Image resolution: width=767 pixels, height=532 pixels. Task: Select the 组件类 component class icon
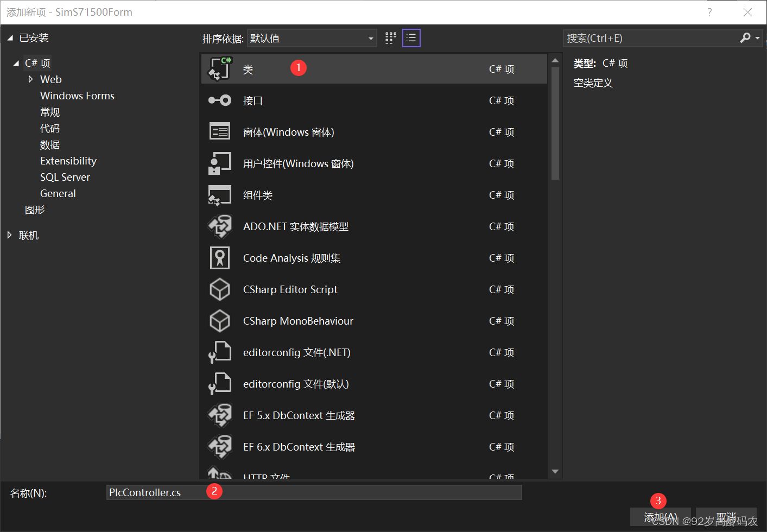(x=220, y=195)
